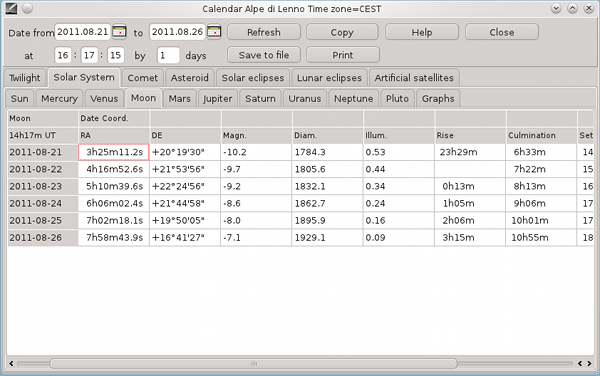
Task: Switch to Solar eclipses tab
Action: [x=253, y=78]
